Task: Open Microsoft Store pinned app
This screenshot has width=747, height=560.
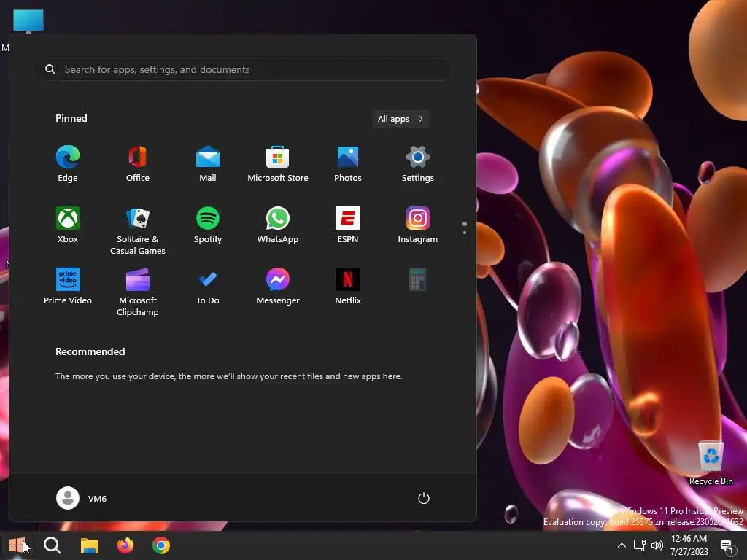Action: 278,164
